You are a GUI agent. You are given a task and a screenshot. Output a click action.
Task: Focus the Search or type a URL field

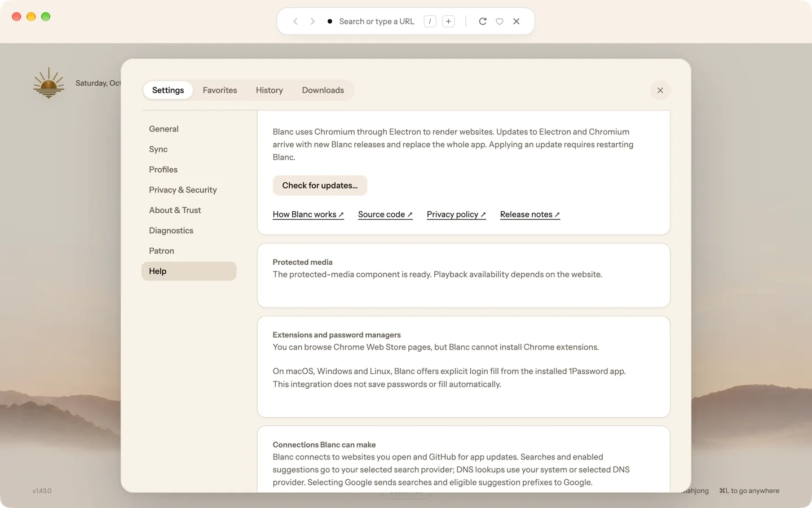[377, 21]
